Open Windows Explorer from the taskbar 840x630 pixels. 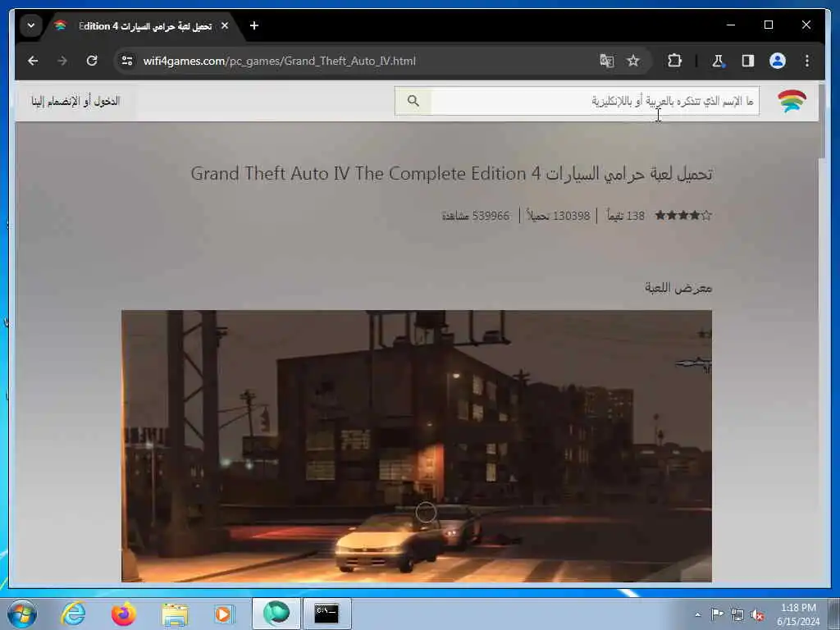tap(175, 614)
